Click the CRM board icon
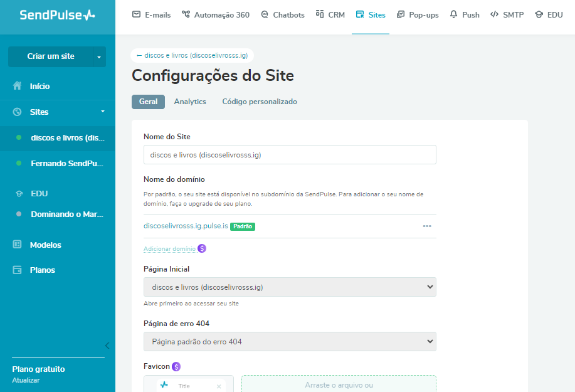 [320, 14]
